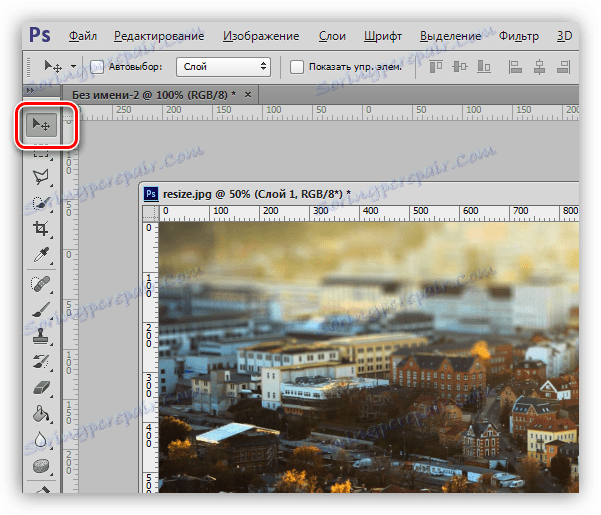Click the city photo canvas
Viewport: 601px width, 515px height.
369,357
